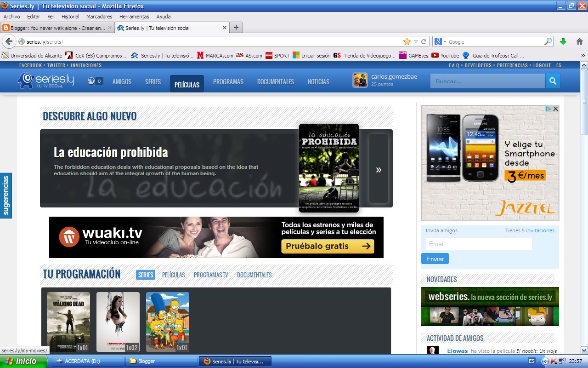
Task: Click the blue site search magnifier button
Action: click(552, 81)
